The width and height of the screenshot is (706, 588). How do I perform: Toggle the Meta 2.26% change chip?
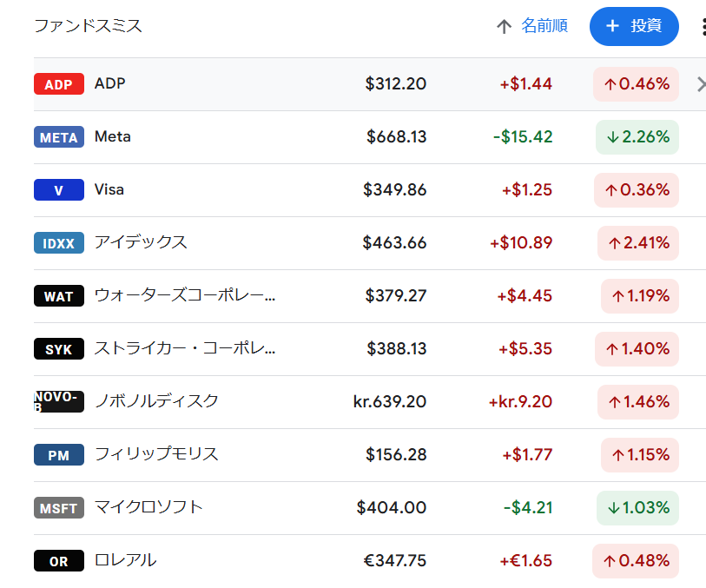point(638,136)
